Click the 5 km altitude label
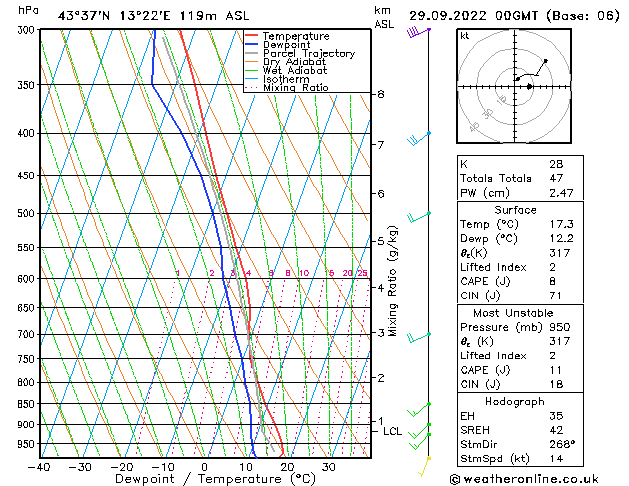 (381, 241)
